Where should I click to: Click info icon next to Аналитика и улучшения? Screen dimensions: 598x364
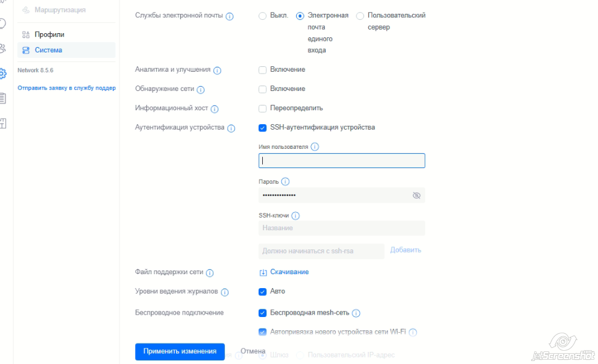coord(218,71)
